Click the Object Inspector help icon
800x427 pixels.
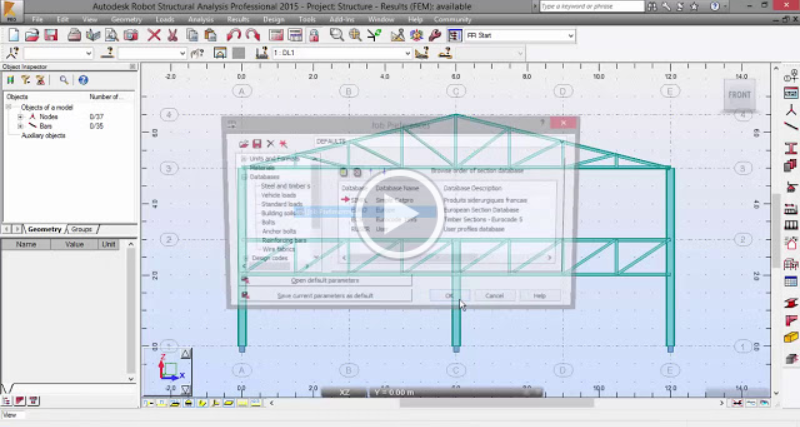pos(83,80)
